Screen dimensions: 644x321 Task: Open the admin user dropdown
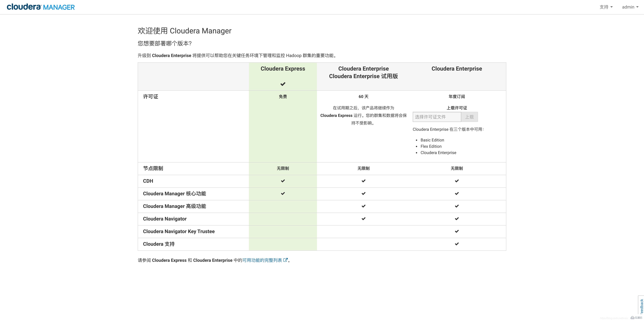[x=630, y=7]
